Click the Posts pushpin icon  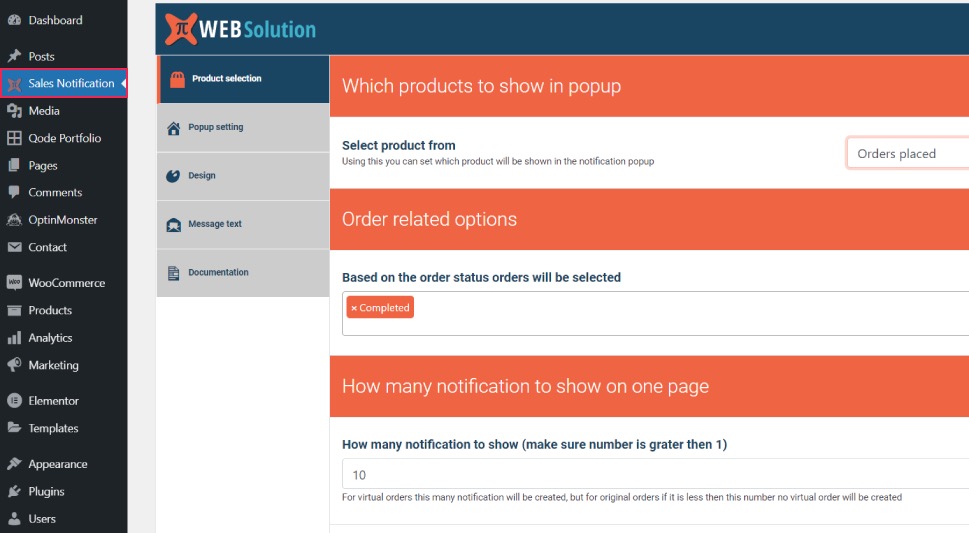(14, 56)
